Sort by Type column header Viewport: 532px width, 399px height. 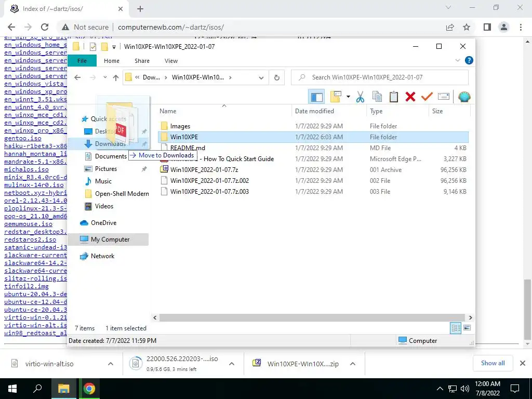pos(376,111)
